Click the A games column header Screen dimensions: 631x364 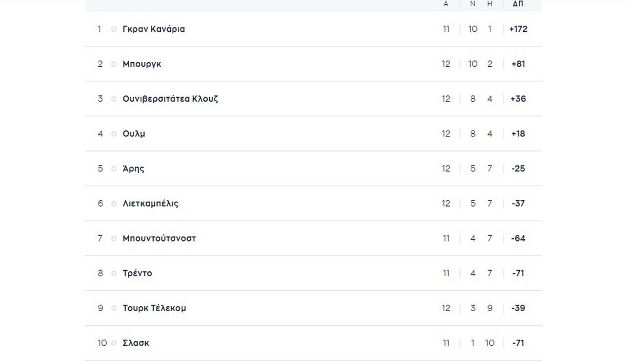point(446,4)
